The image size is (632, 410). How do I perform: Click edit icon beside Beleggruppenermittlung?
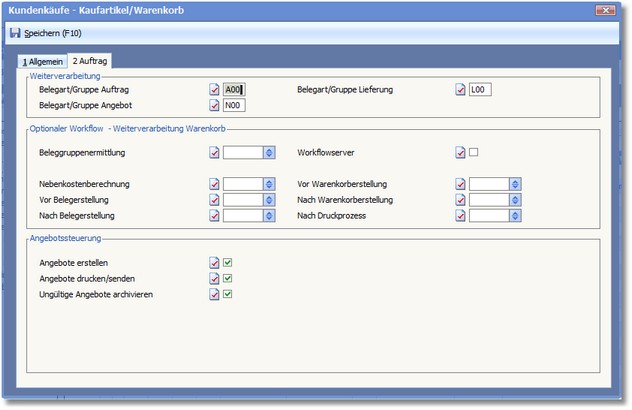214,153
